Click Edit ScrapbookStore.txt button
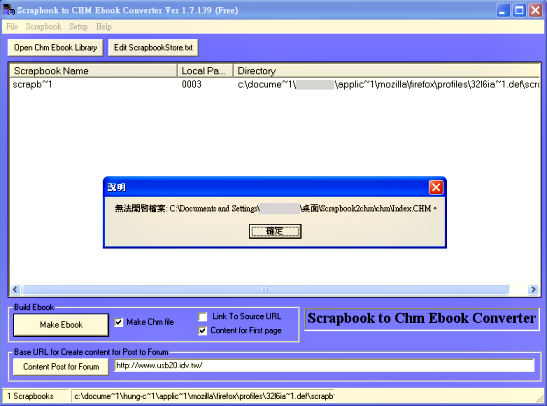The height and width of the screenshot is (406, 547). (x=153, y=47)
